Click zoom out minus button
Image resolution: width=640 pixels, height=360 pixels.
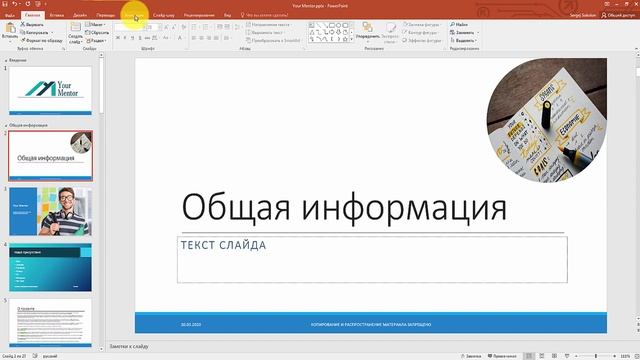click(576, 356)
